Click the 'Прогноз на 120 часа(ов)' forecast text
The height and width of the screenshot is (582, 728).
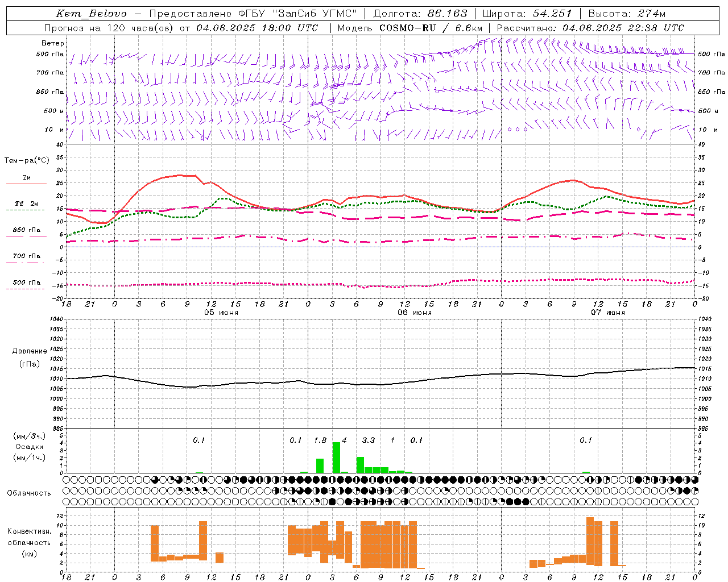click(x=109, y=28)
